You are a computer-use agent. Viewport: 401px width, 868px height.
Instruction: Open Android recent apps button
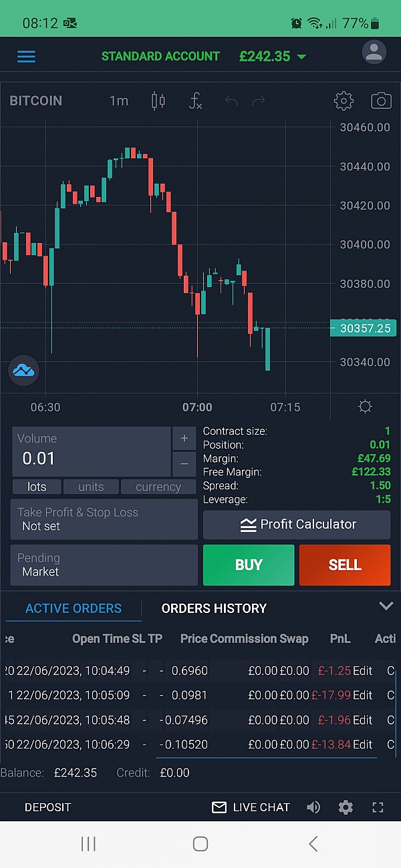pos(88,844)
